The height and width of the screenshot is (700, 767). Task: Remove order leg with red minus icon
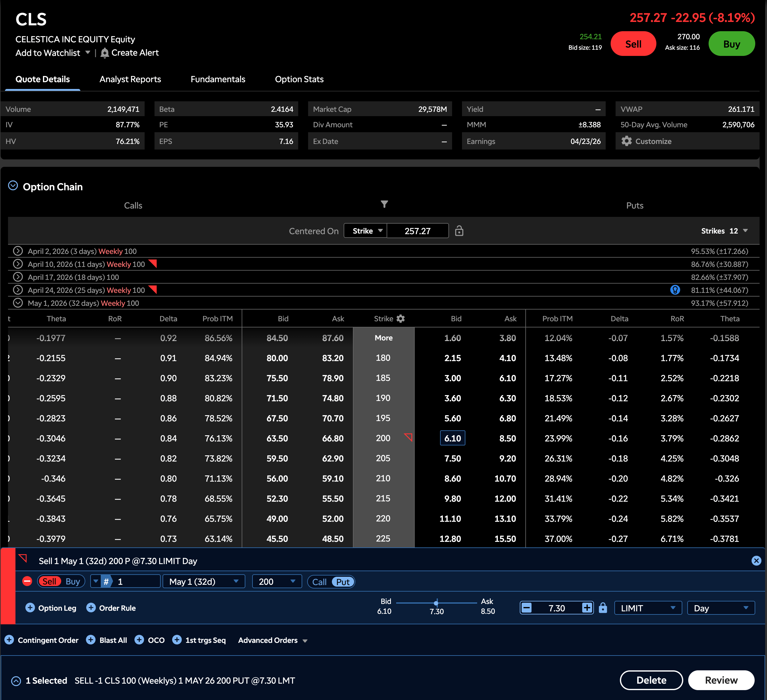click(x=28, y=581)
